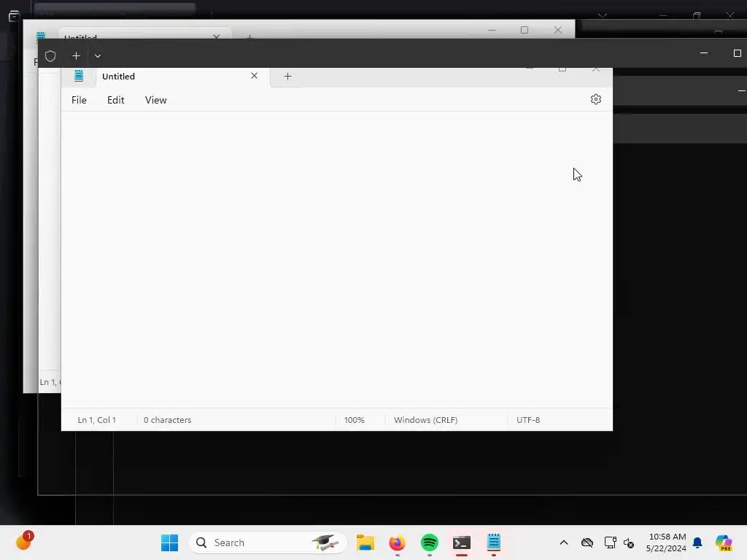The width and height of the screenshot is (747, 560).
Task: Click the 0 characters status entry
Action: [x=167, y=420]
